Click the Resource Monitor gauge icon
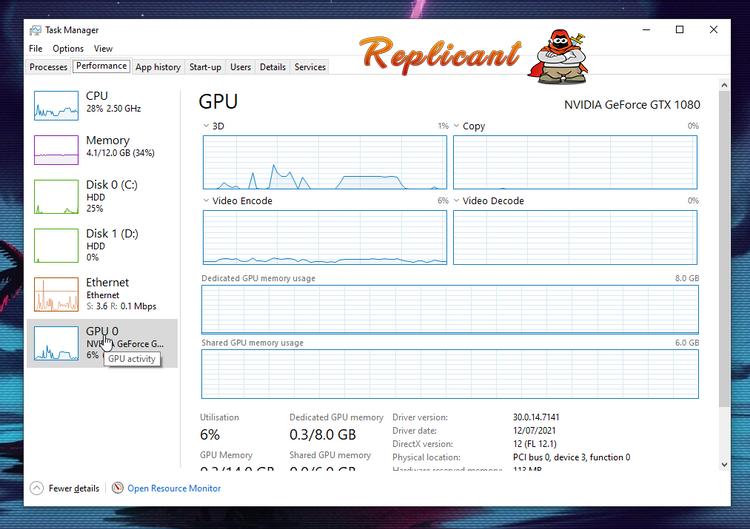Viewport: 750px width, 529px height. 117,488
